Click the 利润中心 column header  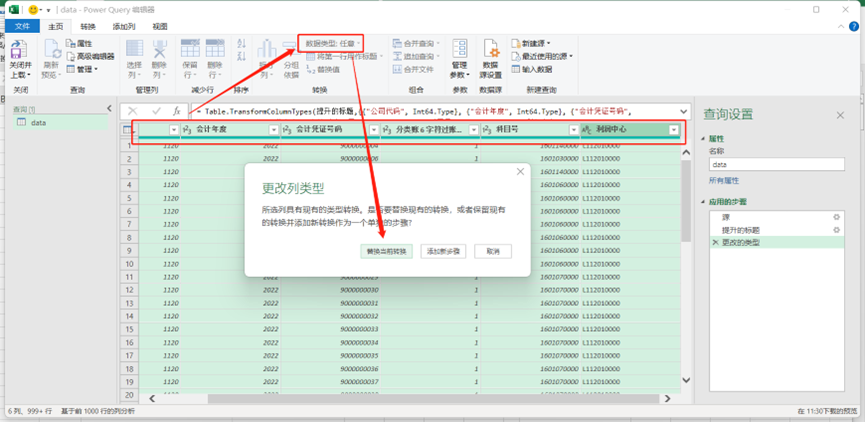pos(630,130)
